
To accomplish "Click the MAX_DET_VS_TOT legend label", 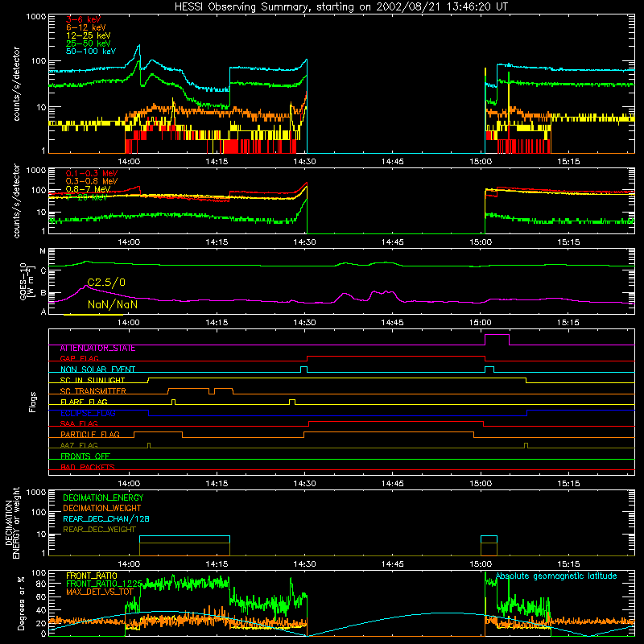I will tap(100, 592).
